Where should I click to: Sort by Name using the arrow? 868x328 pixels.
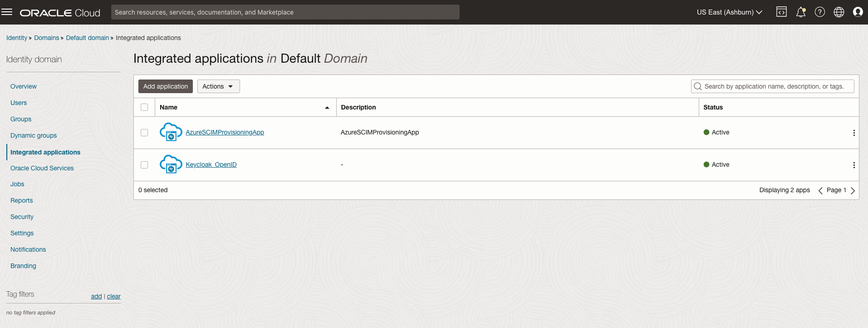[x=327, y=108]
